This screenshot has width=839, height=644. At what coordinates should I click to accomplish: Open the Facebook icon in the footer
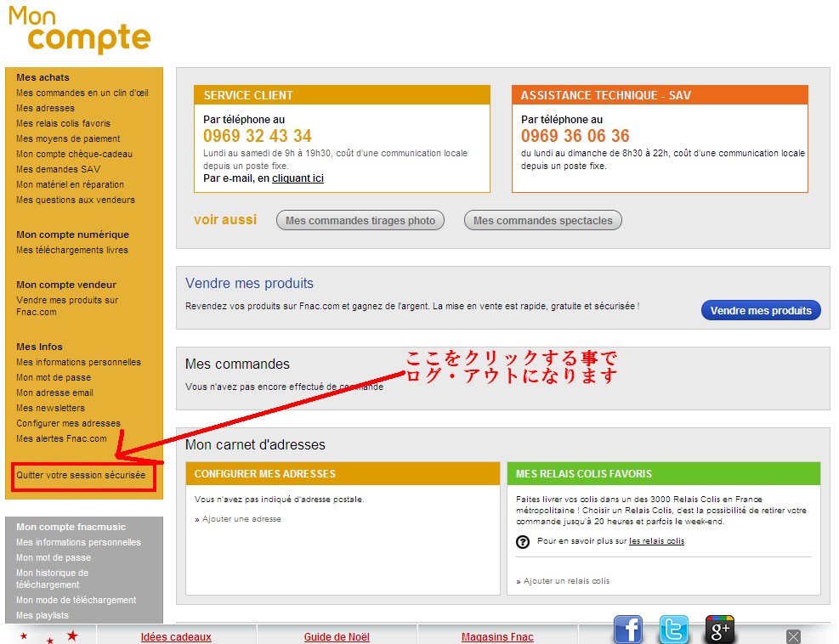pos(627,630)
